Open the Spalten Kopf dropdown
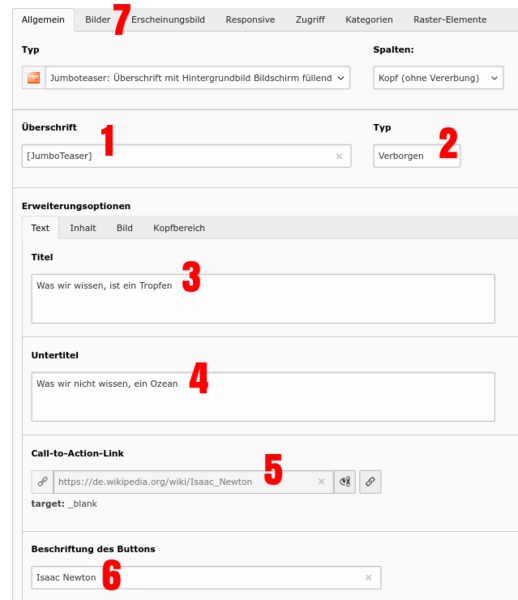The height and width of the screenshot is (600, 518). tap(438, 78)
